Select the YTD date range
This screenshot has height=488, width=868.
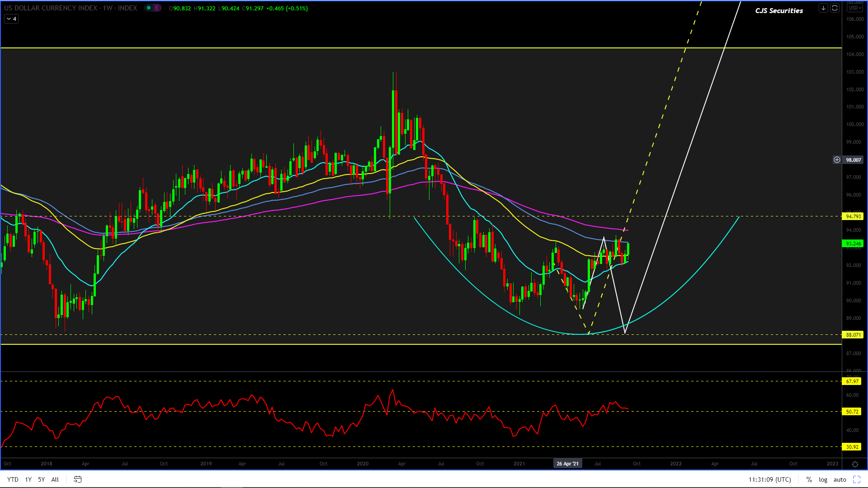pos(13,479)
